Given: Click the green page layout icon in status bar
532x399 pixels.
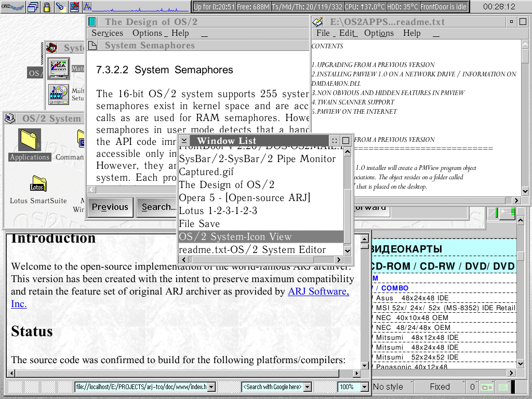Looking at the screenshot, I should 503,387.
